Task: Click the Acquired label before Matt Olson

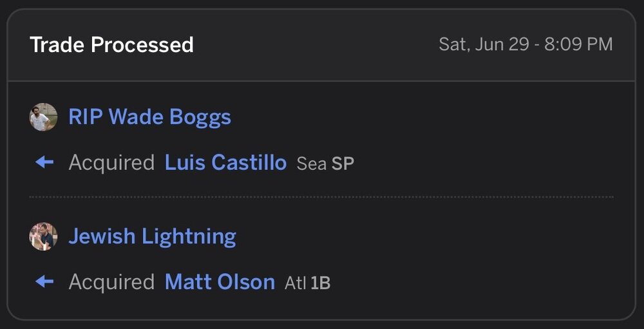Action: (111, 282)
